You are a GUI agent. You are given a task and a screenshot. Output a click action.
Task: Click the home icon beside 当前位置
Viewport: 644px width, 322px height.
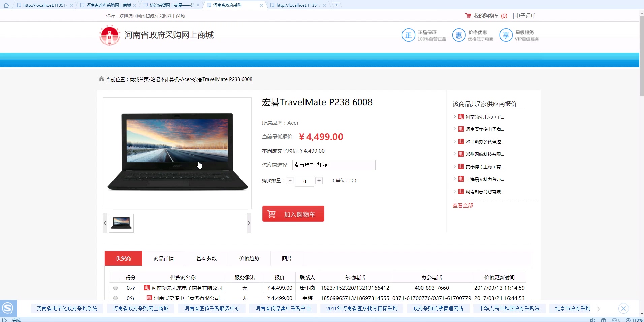coord(101,79)
